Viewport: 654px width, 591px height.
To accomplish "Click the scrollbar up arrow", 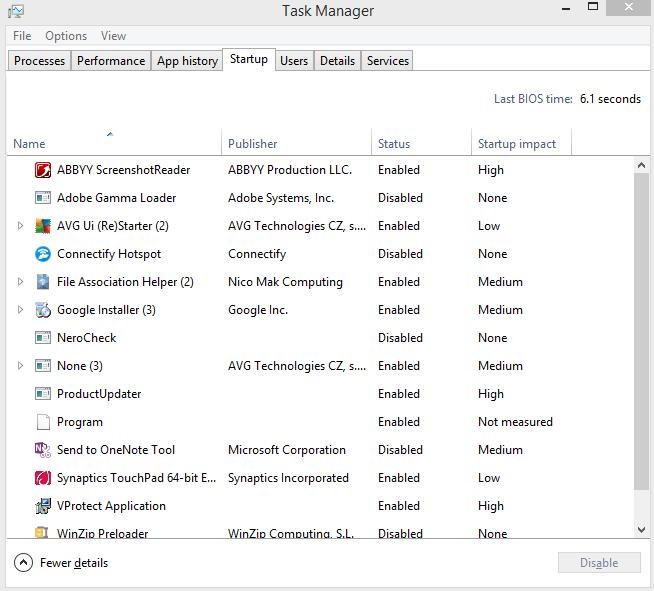I will pyautogui.click(x=641, y=166).
